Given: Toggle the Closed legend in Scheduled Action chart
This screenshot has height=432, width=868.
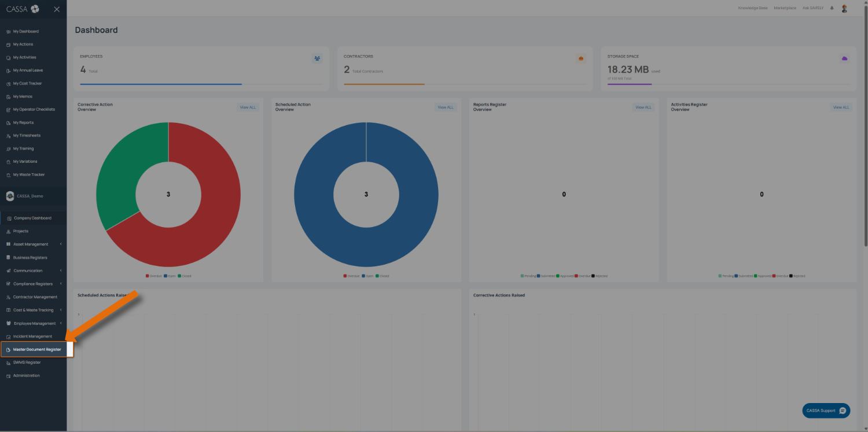Looking at the screenshot, I should click(382, 276).
